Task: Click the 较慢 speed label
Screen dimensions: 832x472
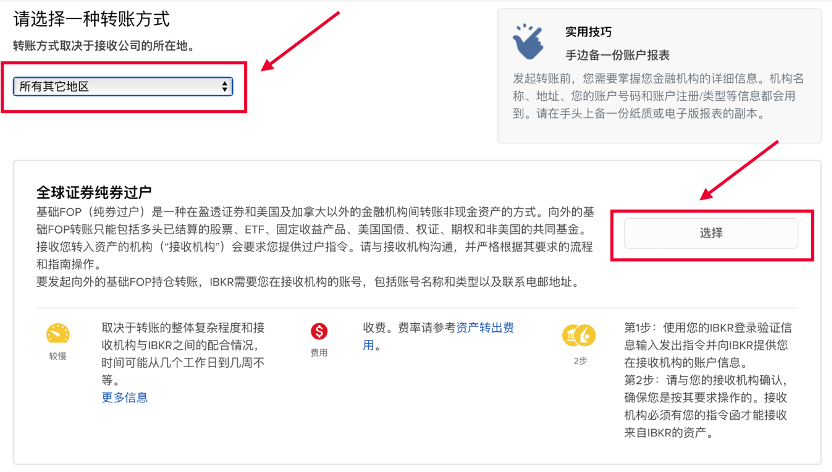Action: [58, 356]
